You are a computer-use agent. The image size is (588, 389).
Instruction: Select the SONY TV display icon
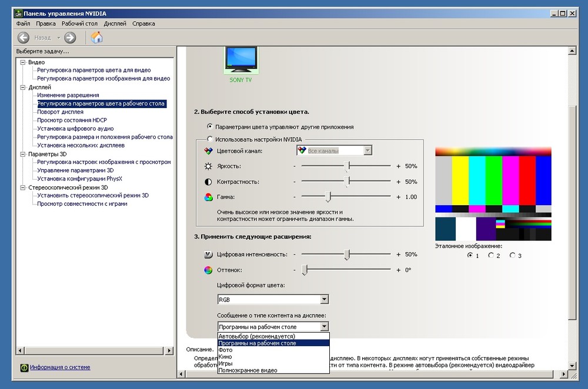240,59
